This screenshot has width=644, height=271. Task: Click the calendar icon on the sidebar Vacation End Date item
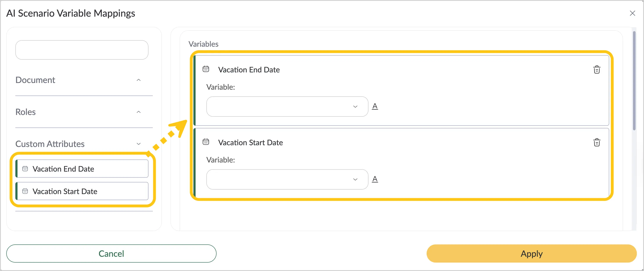pyautogui.click(x=25, y=169)
